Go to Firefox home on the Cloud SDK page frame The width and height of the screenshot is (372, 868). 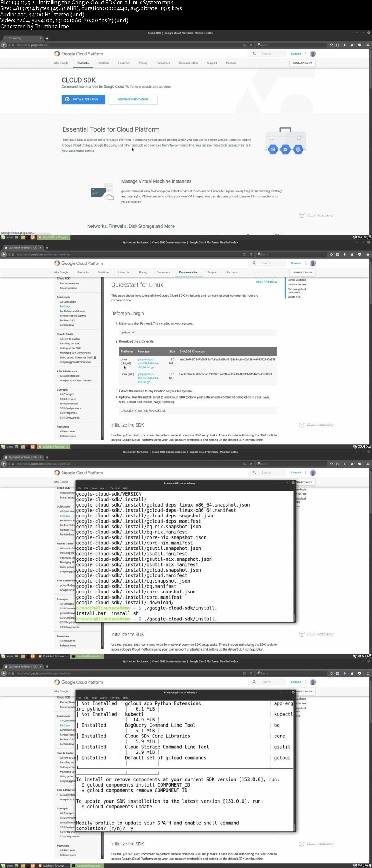352,45
